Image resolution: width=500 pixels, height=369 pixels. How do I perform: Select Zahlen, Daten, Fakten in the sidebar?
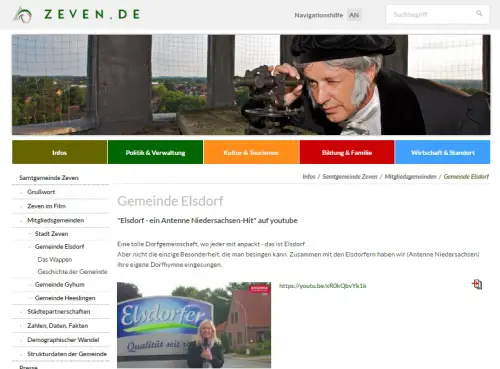58,326
